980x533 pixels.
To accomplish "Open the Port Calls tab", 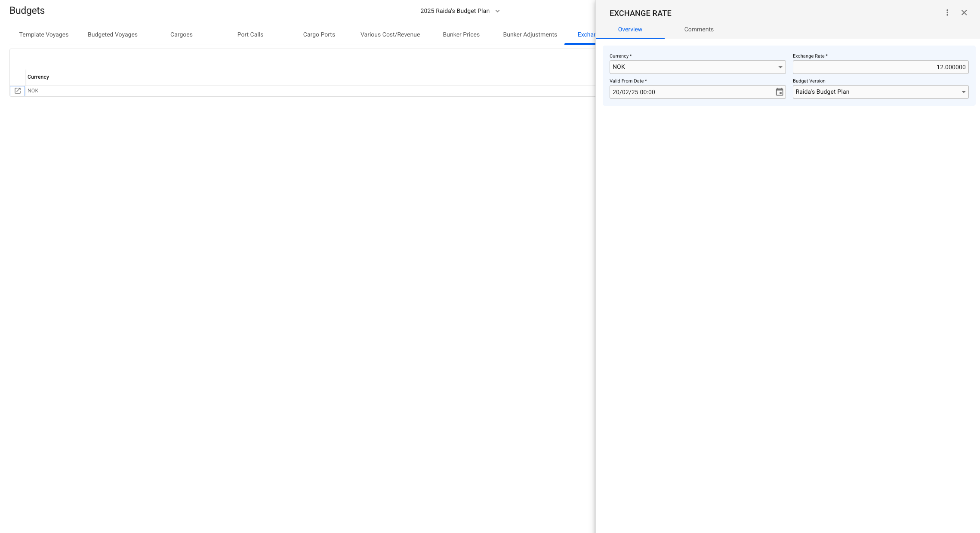I will pyautogui.click(x=250, y=35).
